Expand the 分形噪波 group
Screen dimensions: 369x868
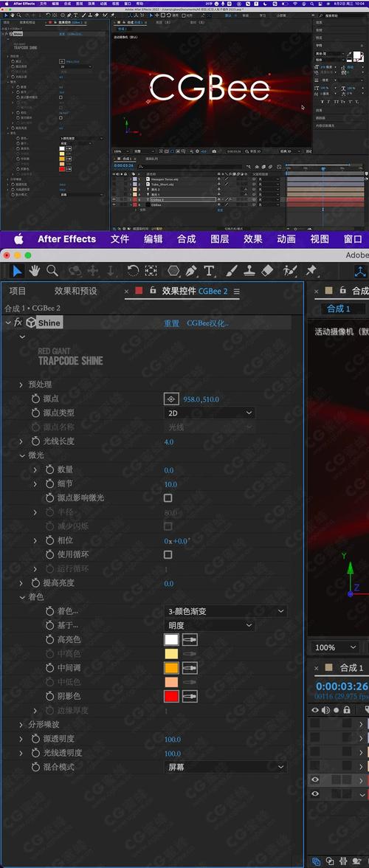click(x=21, y=724)
